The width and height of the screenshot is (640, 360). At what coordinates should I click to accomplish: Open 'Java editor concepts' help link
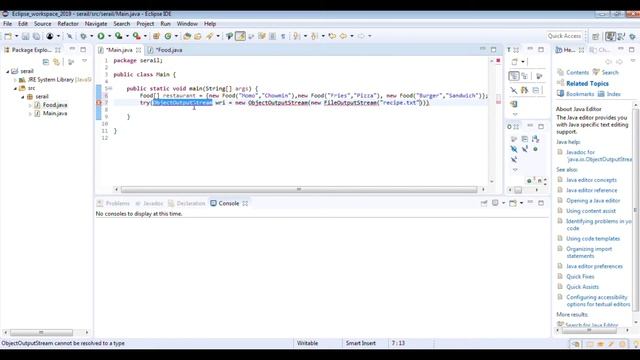pyautogui.click(x=591, y=180)
